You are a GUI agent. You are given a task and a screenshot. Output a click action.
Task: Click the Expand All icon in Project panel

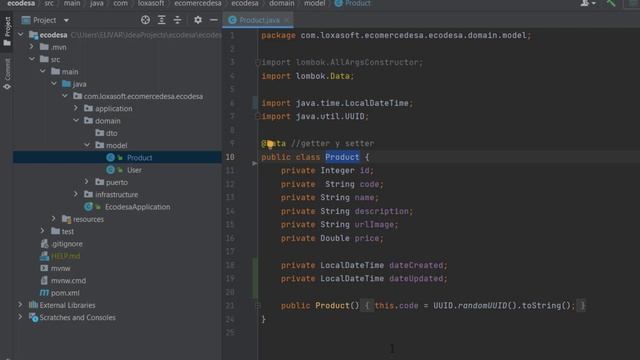tap(162, 20)
